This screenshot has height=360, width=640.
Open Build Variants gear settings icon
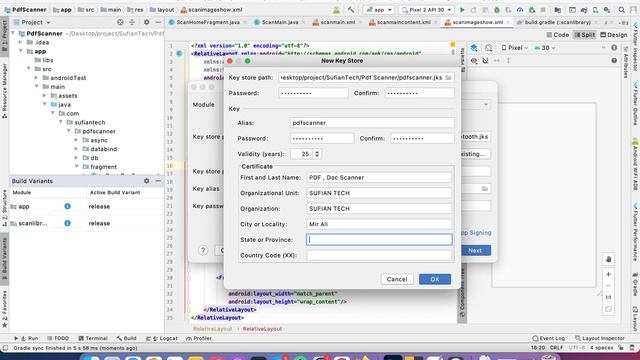pyautogui.click(x=146, y=181)
